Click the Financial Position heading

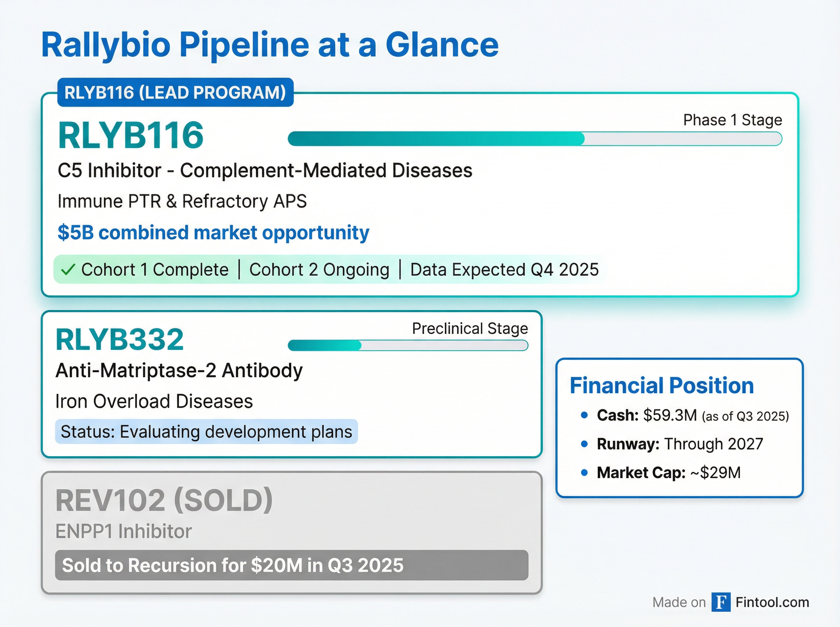click(661, 386)
